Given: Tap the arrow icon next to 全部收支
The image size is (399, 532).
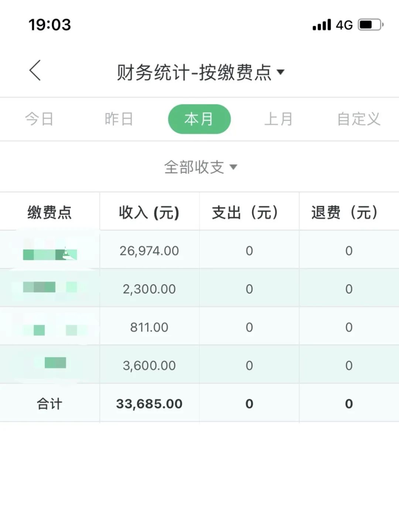Looking at the screenshot, I should click(x=234, y=167).
